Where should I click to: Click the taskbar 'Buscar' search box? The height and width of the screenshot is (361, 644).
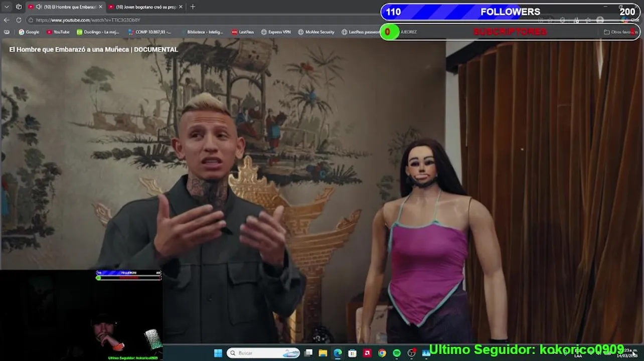click(x=264, y=353)
